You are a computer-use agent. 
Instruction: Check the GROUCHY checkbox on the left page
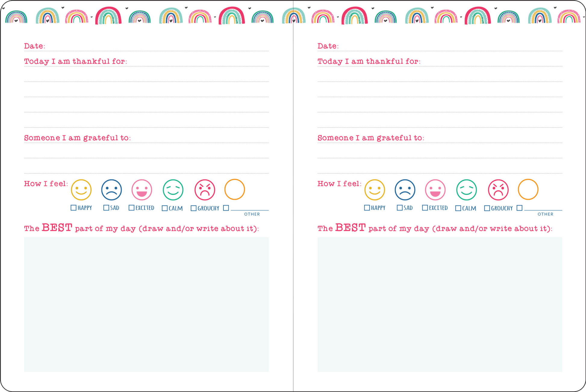(x=193, y=208)
